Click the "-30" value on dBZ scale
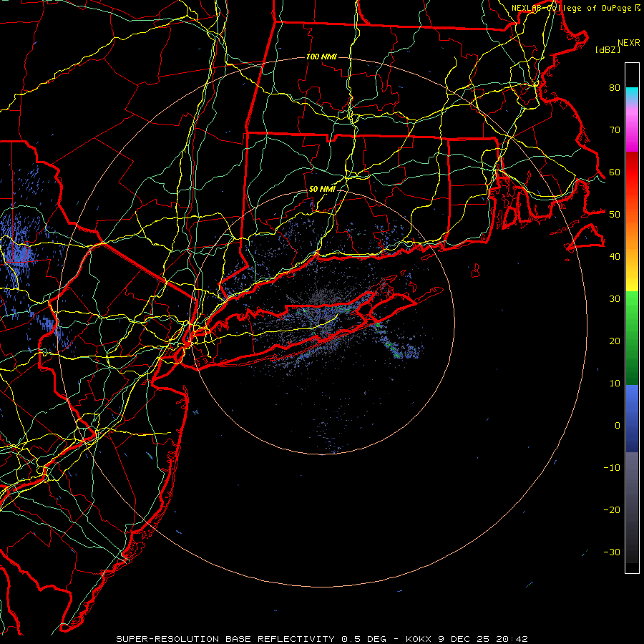644x644 pixels. coord(612,552)
